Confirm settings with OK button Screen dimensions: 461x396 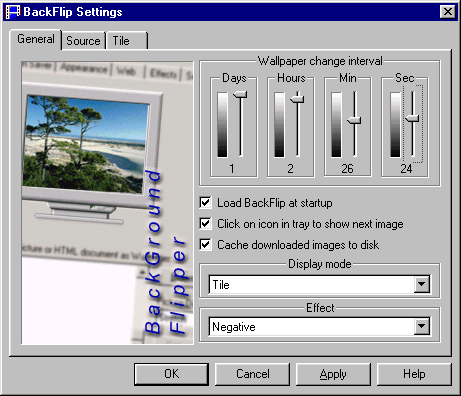[172, 374]
